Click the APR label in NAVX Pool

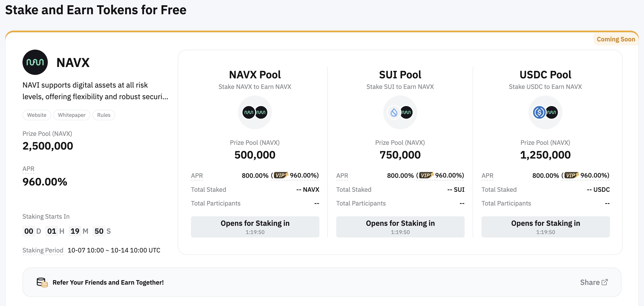click(197, 176)
